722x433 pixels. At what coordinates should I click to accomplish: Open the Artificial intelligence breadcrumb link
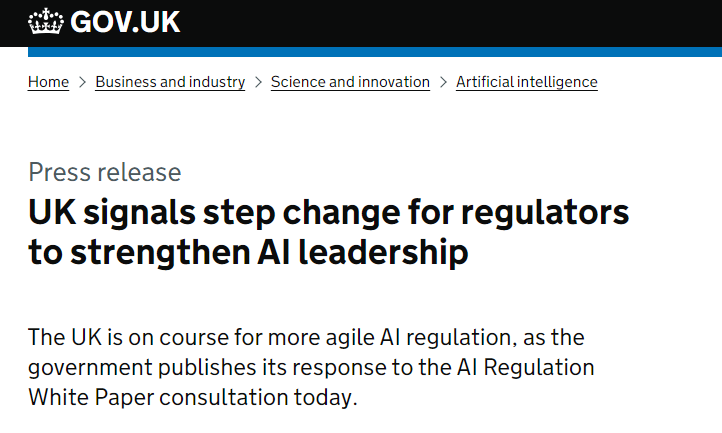pos(526,82)
